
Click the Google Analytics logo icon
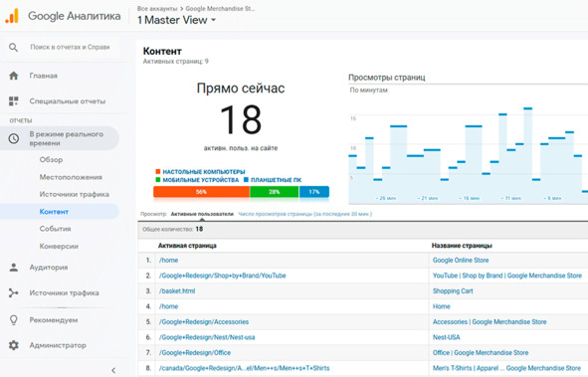pos(12,16)
